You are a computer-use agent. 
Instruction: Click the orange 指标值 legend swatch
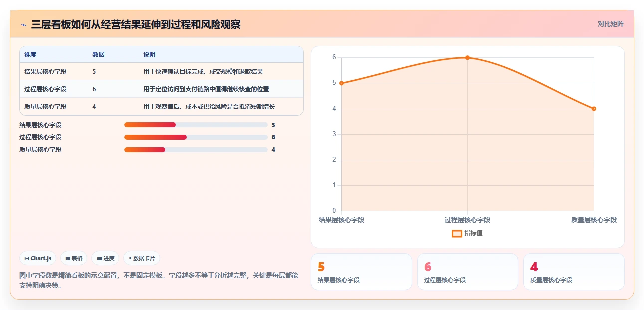click(457, 233)
